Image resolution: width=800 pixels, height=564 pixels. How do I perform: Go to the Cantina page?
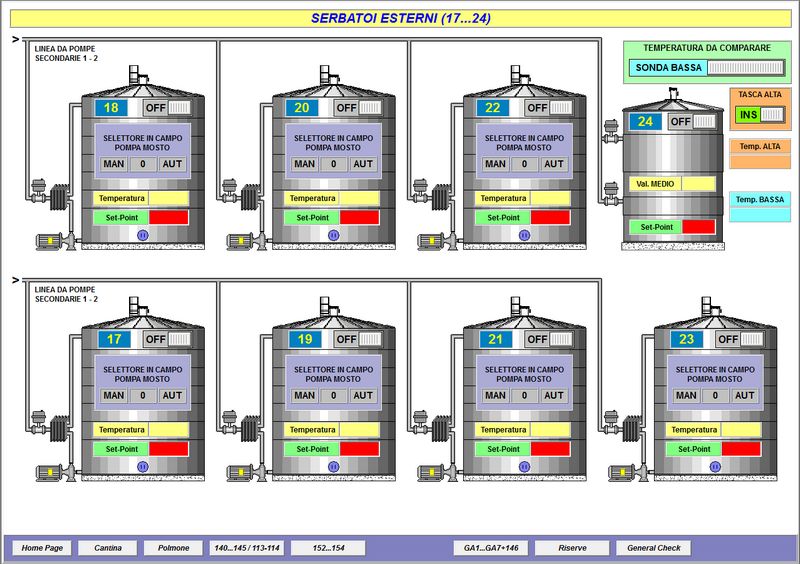(x=108, y=548)
